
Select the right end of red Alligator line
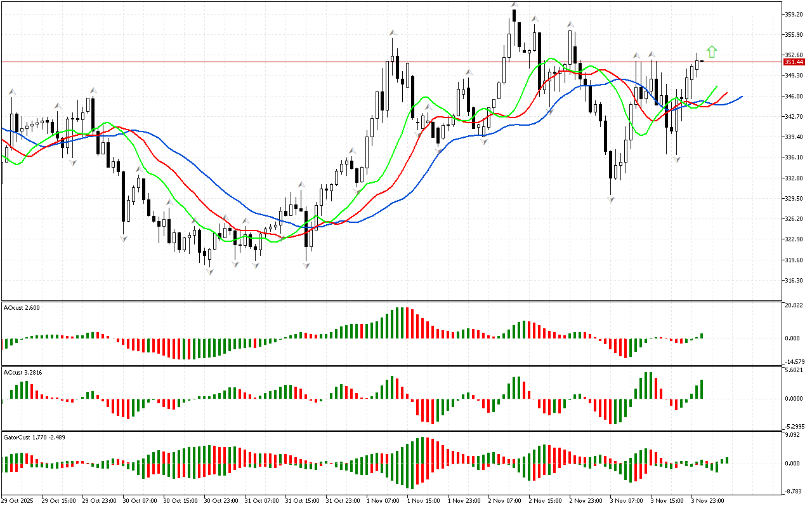(727, 93)
